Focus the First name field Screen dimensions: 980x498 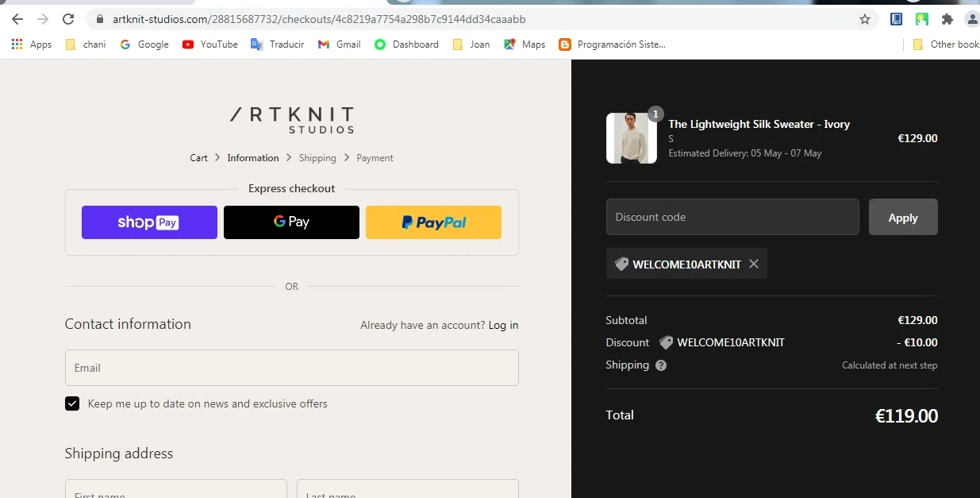point(176,488)
